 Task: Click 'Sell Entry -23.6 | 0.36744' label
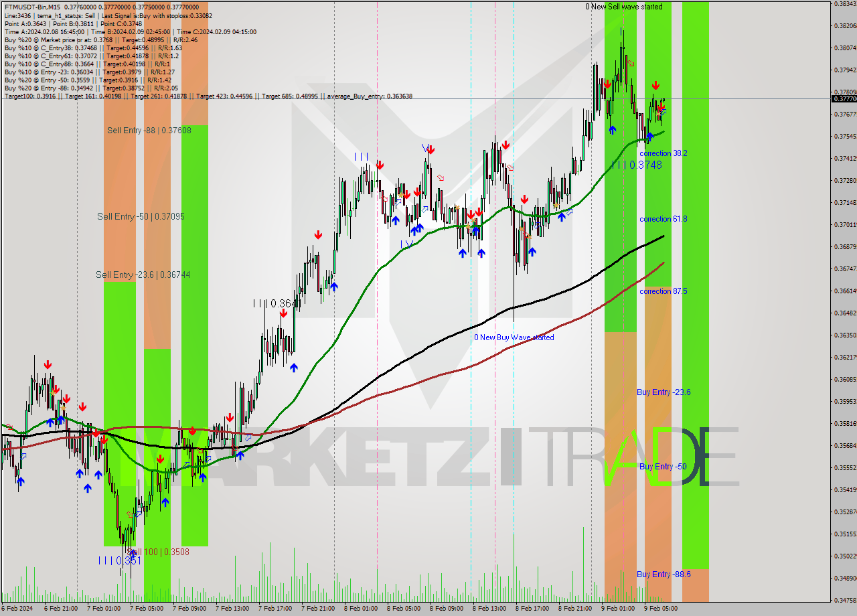[x=143, y=275]
